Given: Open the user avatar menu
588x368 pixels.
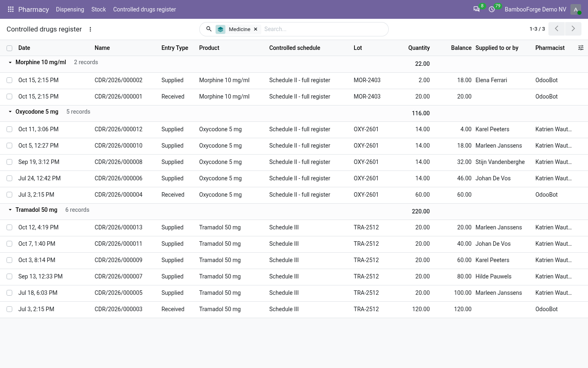Looking at the screenshot, I should pyautogui.click(x=576, y=9).
